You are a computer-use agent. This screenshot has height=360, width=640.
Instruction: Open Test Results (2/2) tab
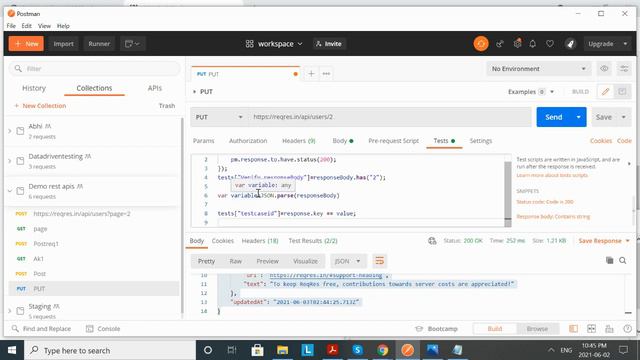click(x=313, y=241)
